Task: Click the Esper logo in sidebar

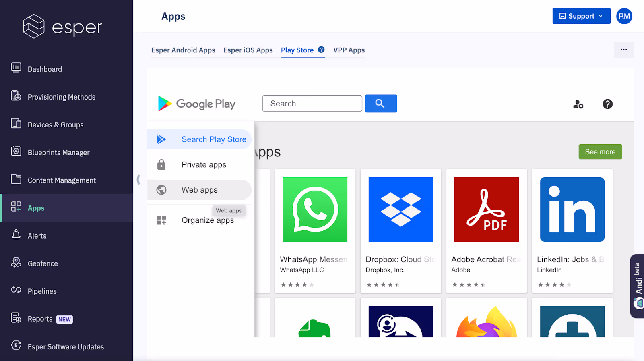Action: pos(62,27)
